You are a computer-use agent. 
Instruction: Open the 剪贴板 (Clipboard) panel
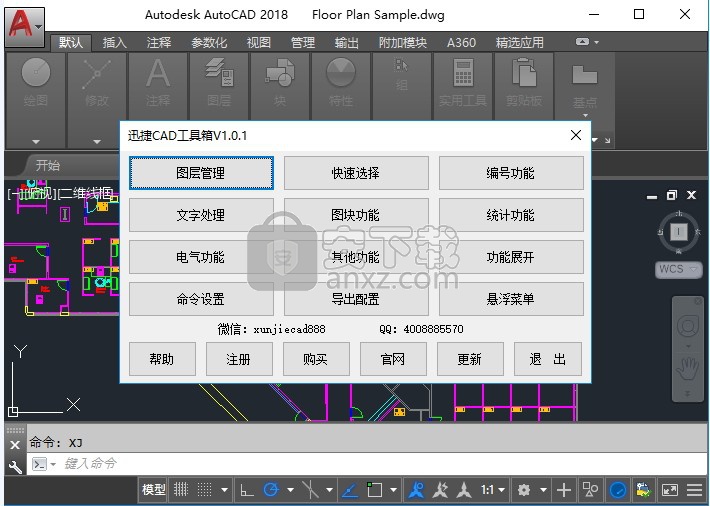click(524, 83)
